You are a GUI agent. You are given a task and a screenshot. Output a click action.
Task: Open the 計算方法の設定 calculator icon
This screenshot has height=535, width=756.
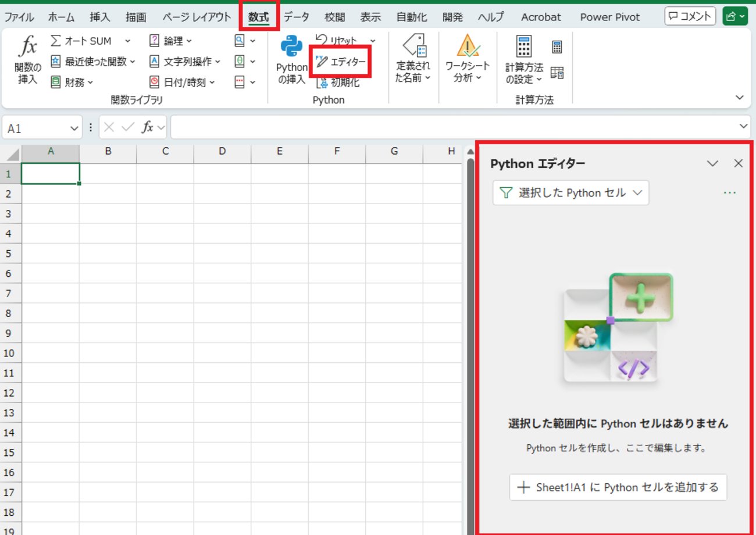[524, 45]
